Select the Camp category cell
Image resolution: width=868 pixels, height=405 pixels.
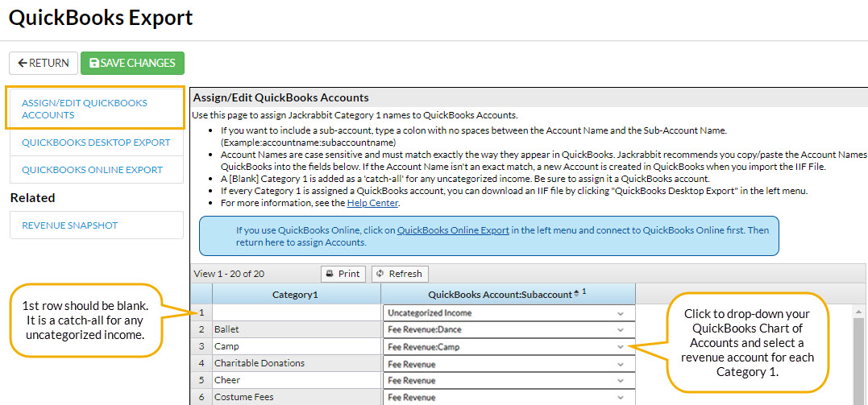click(x=296, y=347)
